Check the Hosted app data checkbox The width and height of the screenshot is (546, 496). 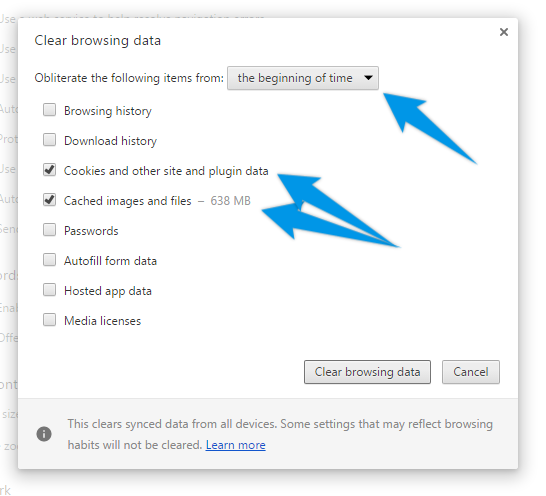point(49,289)
